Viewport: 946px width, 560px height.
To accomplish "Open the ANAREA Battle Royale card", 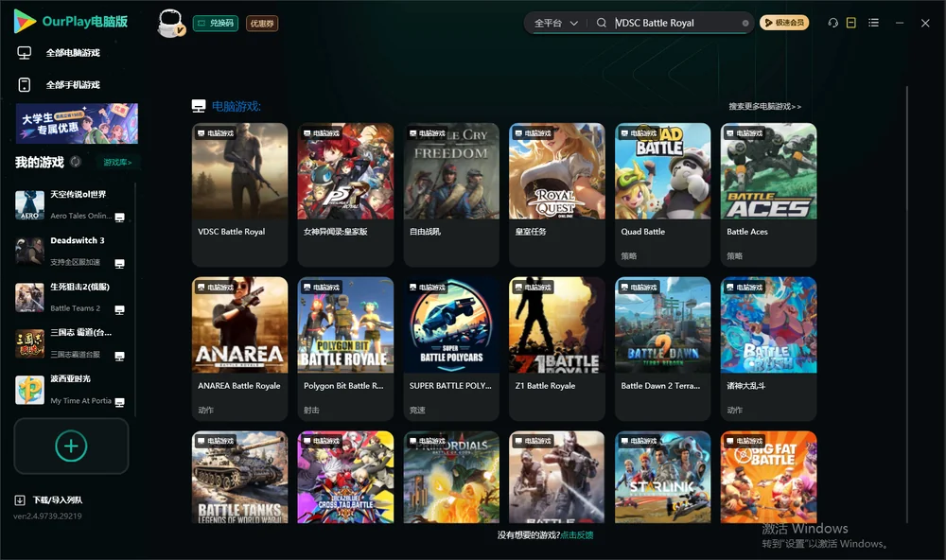I will tap(239, 348).
